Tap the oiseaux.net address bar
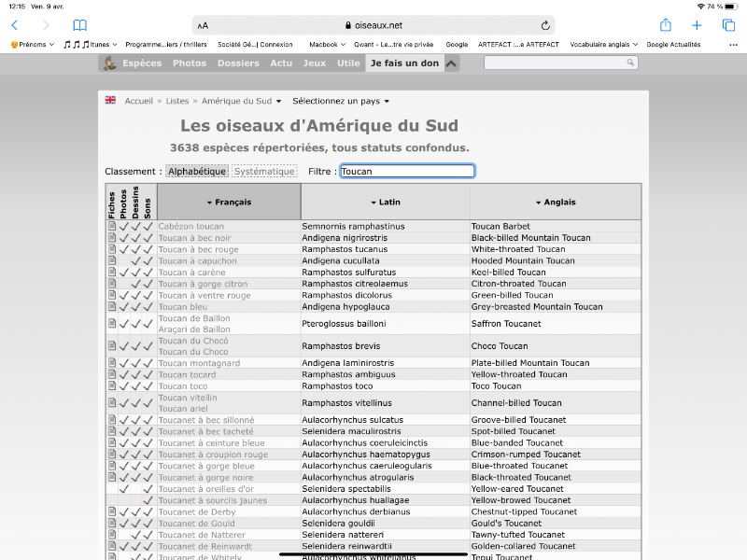Screen dimensions: 747x560 [373, 25]
